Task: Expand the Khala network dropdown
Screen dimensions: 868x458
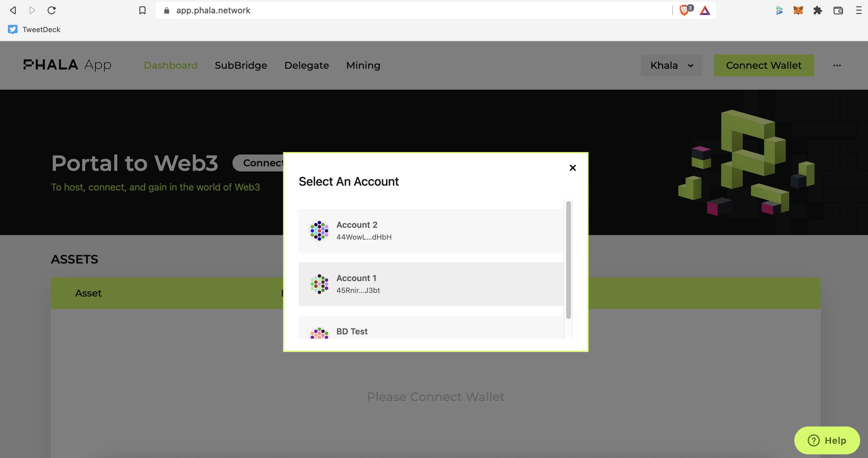Action: pyautogui.click(x=671, y=65)
